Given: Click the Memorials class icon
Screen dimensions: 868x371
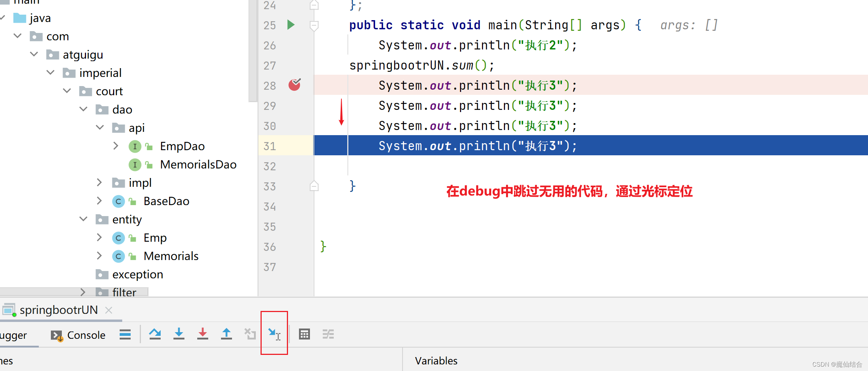Looking at the screenshot, I should (x=118, y=256).
